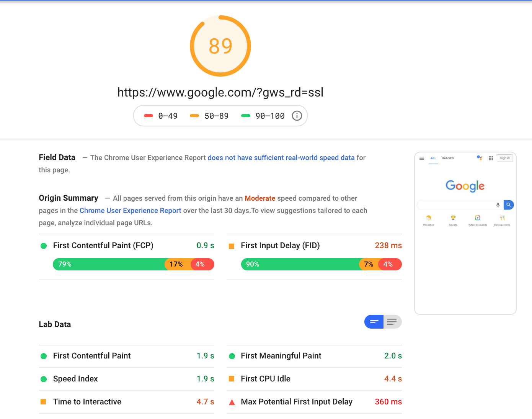Click the FCP 17% orange bar segment
The image size is (532, 419).
pos(178,264)
